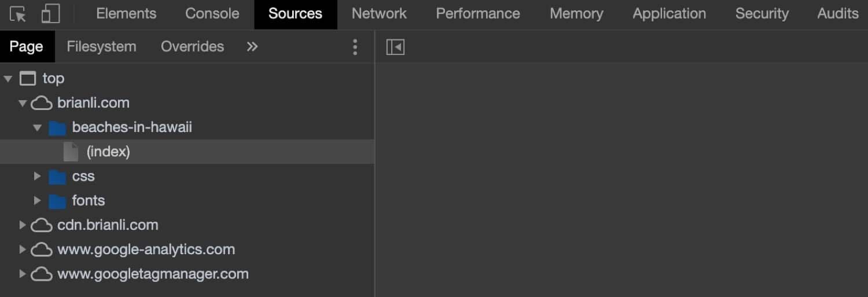Click the cloud icon beside cdn.brianli.com
Viewport: 868px width, 297px height.
pyautogui.click(x=42, y=225)
